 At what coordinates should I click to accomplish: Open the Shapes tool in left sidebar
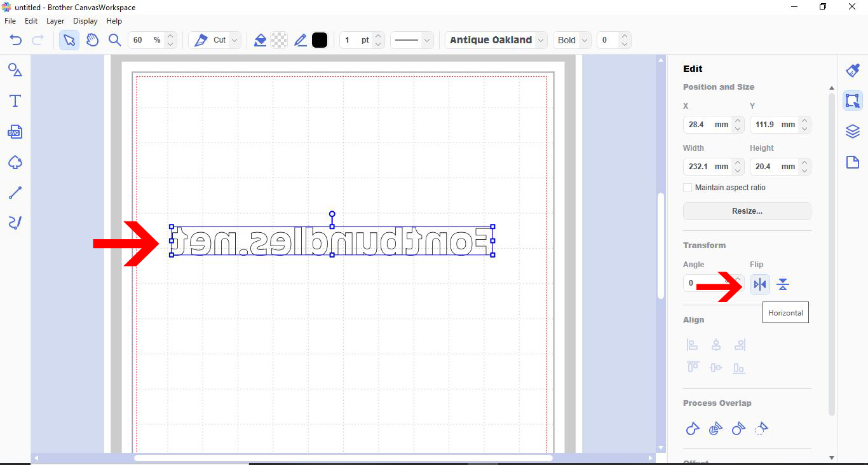(15, 69)
